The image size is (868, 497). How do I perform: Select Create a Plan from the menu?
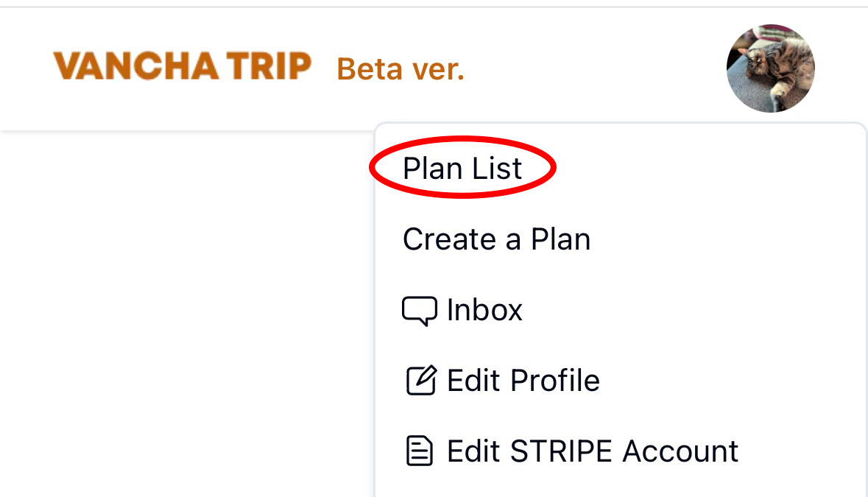tap(496, 239)
